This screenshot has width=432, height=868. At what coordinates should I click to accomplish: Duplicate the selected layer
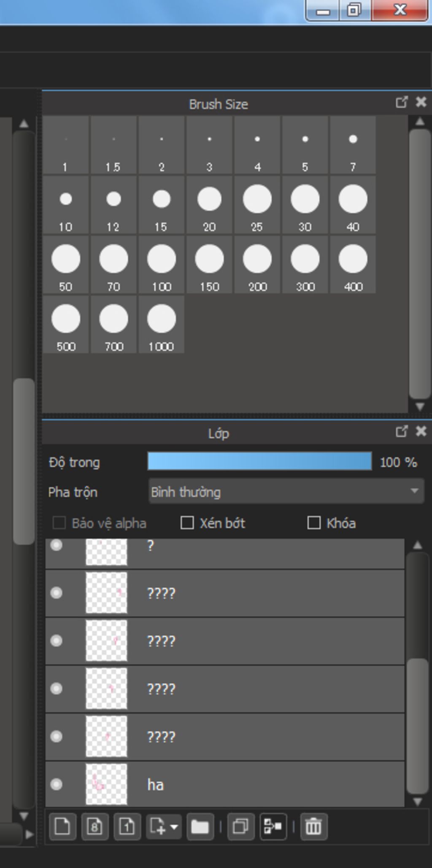tap(240, 826)
